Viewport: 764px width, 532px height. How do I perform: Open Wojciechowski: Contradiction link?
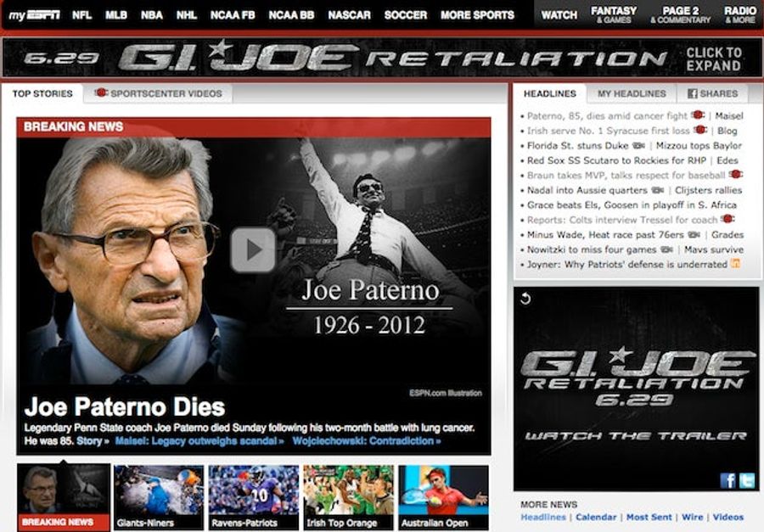[367, 441]
